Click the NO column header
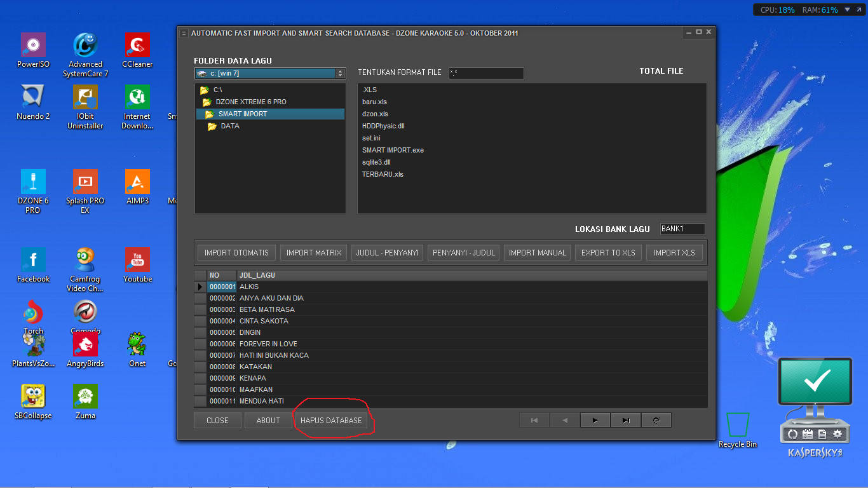 222,275
